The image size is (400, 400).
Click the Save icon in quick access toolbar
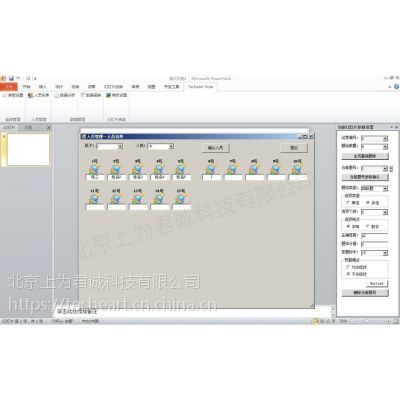(x=11, y=78)
